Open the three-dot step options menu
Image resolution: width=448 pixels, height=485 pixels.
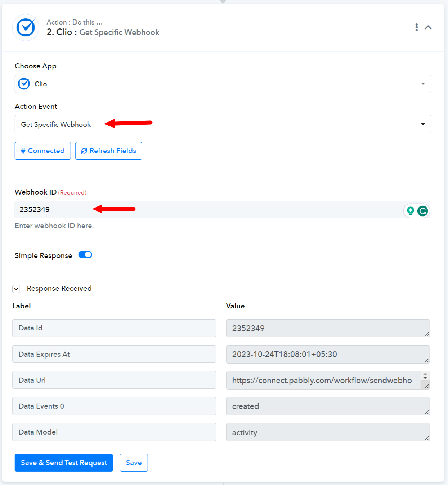point(416,27)
